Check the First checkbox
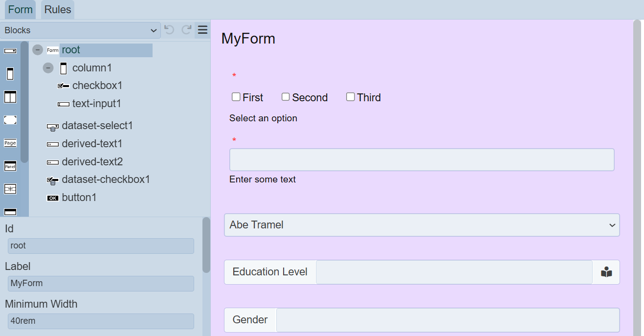The height and width of the screenshot is (336, 644). click(236, 97)
